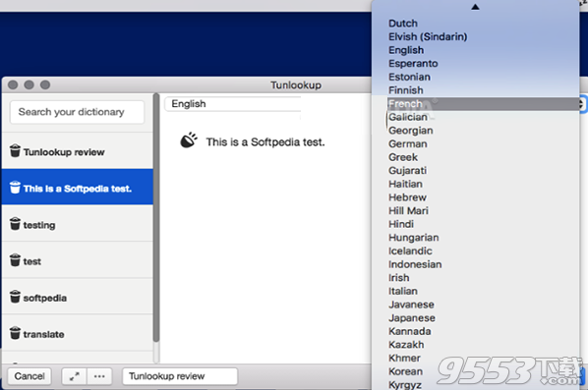Delete the Tunlookup review entry via trash icon
Viewport: 588px width, 390px height.
[15, 150]
